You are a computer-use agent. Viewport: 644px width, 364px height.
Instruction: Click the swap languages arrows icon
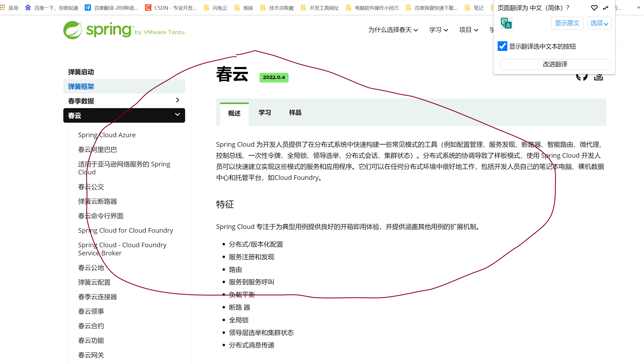point(605,8)
